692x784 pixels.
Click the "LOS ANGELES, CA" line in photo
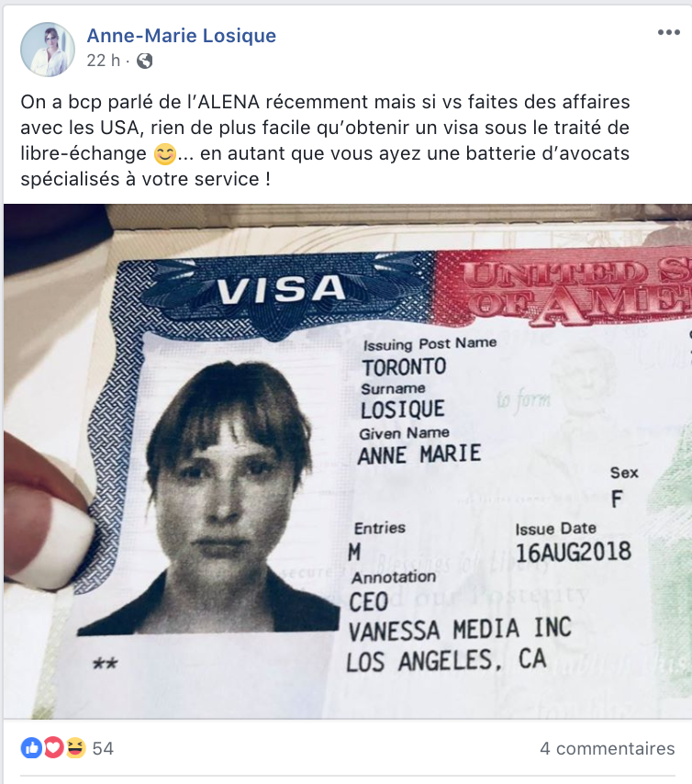pos(447,661)
